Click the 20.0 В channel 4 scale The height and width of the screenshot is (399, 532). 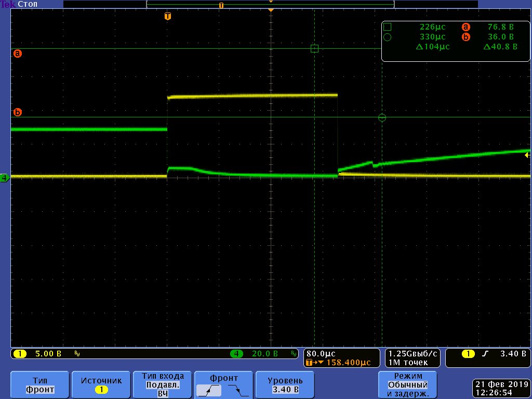tap(264, 354)
